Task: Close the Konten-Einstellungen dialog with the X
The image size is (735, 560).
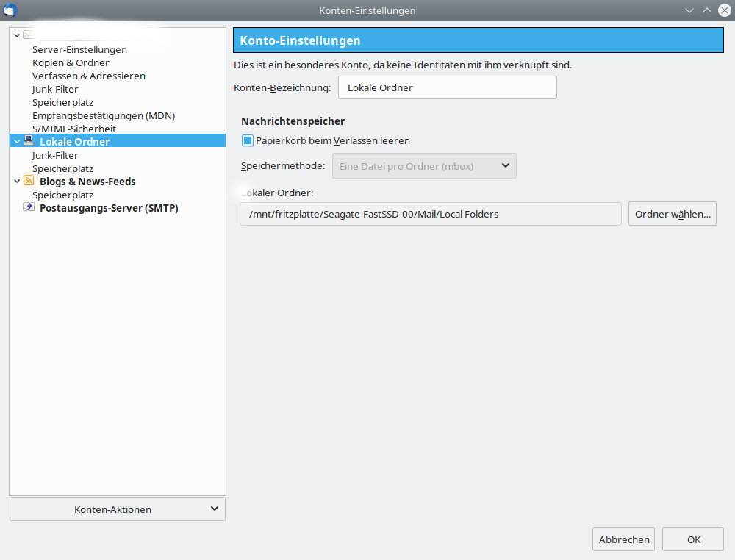Action: point(724,10)
